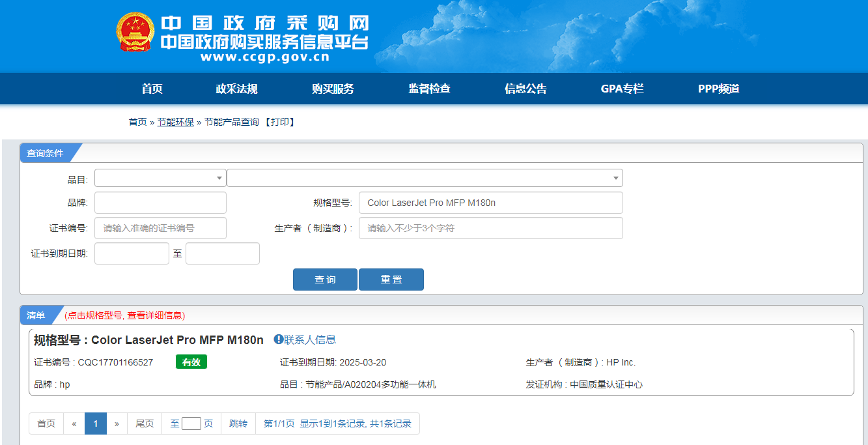Click certificate number CQC17701166527

(x=115, y=362)
